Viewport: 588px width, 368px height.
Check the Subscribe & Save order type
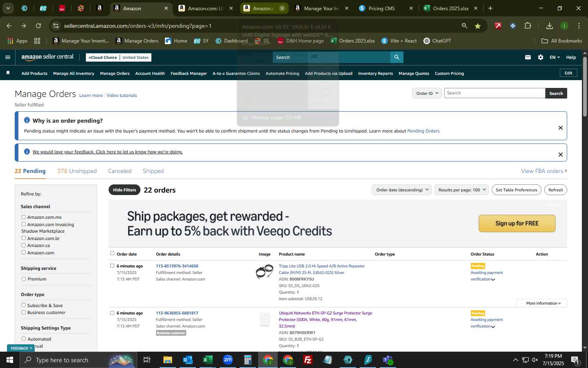pyautogui.click(x=24, y=305)
